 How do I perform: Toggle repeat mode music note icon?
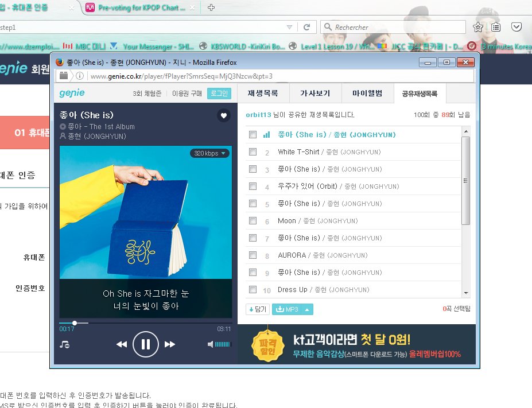[x=64, y=344]
